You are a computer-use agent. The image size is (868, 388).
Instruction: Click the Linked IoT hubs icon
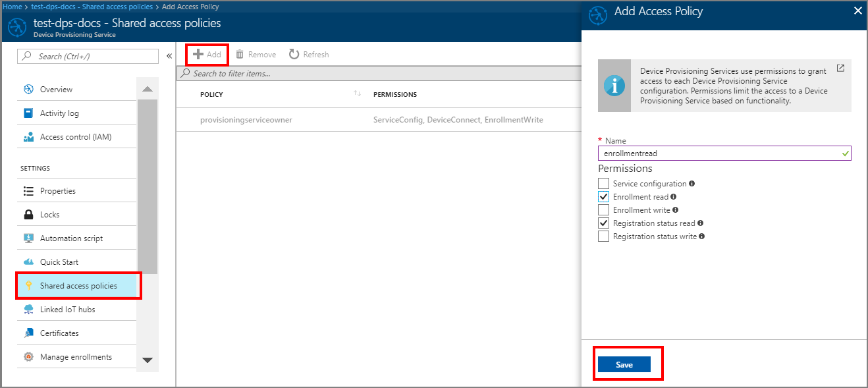pos(28,310)
